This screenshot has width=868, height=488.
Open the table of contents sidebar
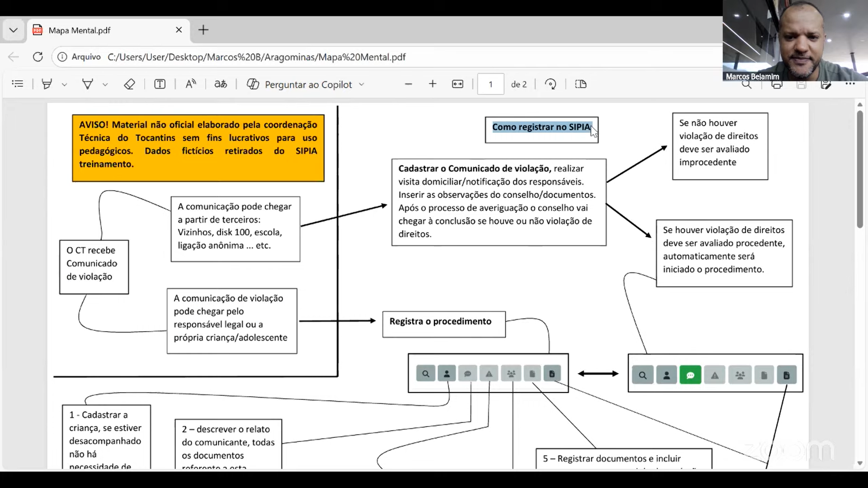click(x=18, y=84)
